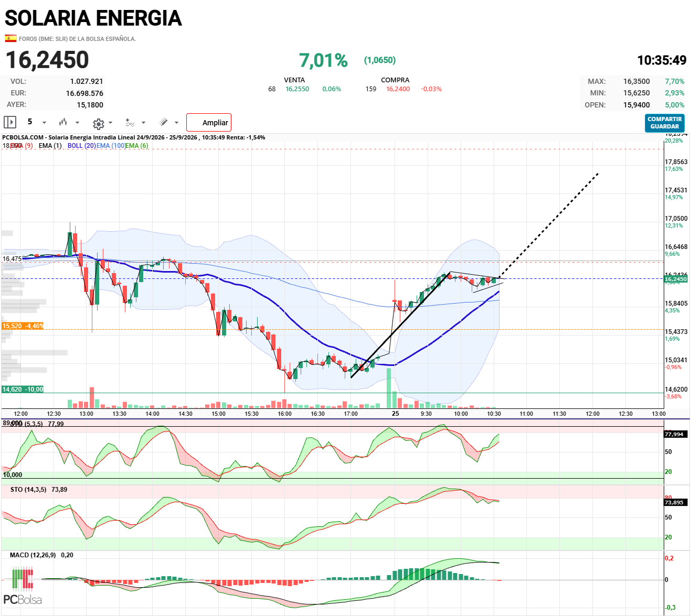Click the VOL value 1.027.921
The image size is (691, 616).
tap(87, 81)
